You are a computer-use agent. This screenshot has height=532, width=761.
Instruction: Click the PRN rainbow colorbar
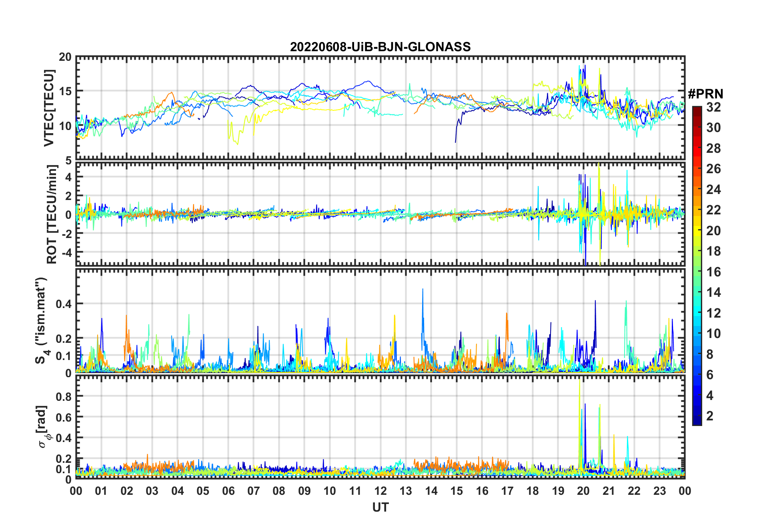[697, 266]
